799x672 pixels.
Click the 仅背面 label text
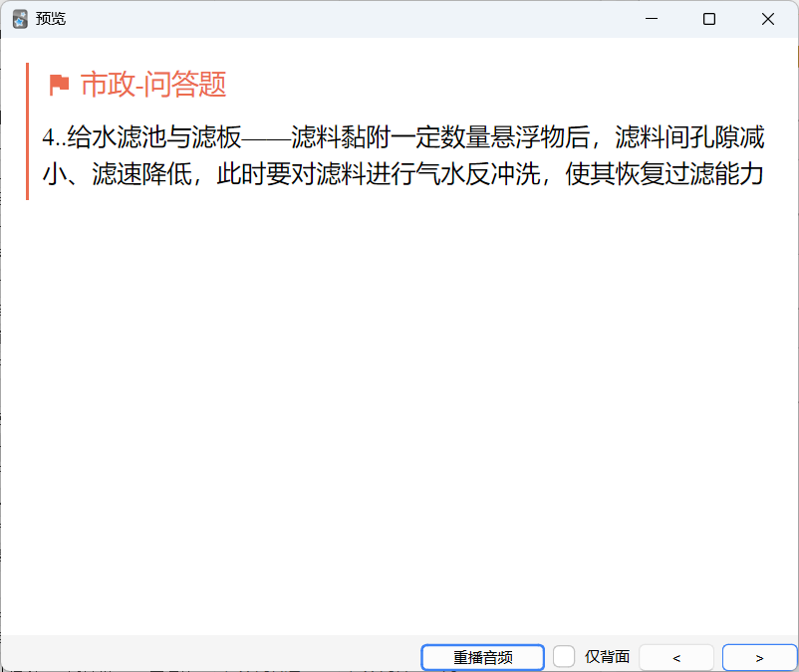[x=607, y=657]
